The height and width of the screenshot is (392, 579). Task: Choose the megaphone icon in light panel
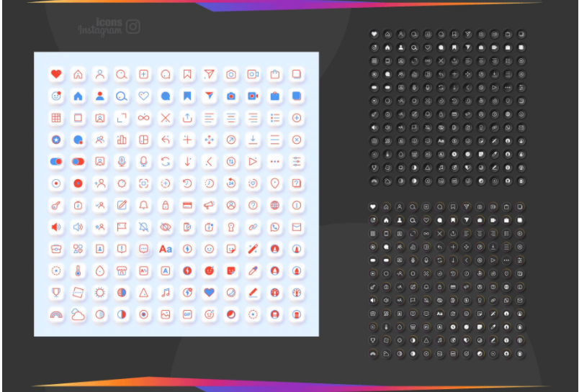[x=209, y=206]
